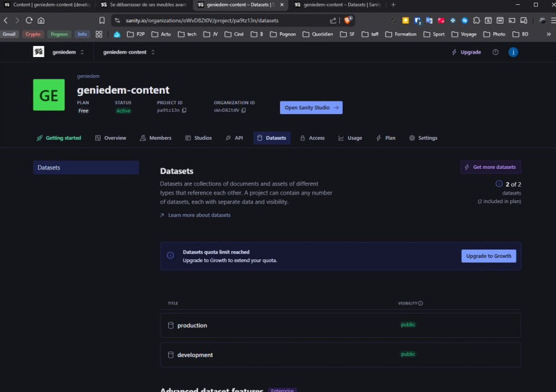Select the Datasets tab

272,138
